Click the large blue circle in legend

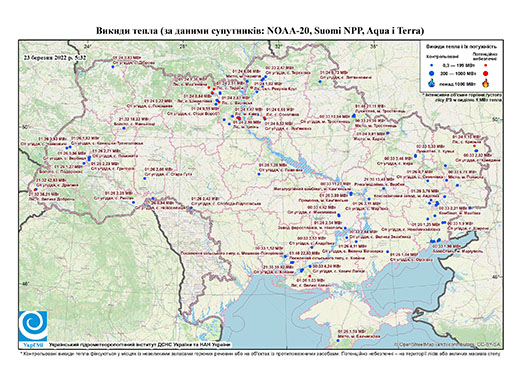tap(432, 73)
